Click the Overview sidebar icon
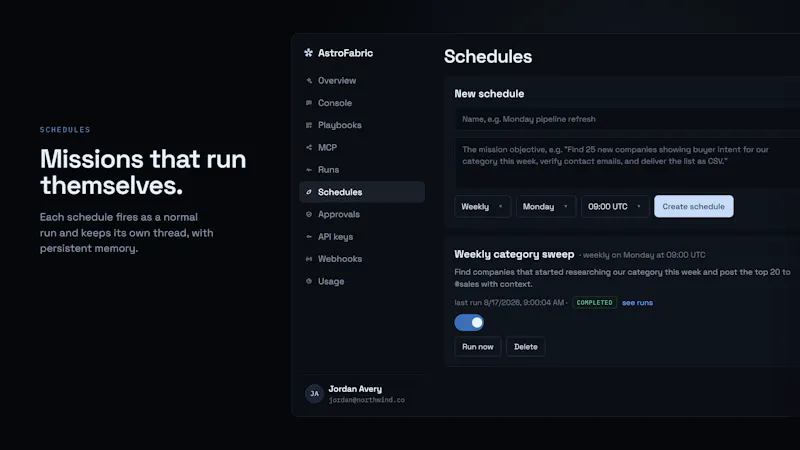The height and width of the screenshot is (450, 800). tap(309, 81)
